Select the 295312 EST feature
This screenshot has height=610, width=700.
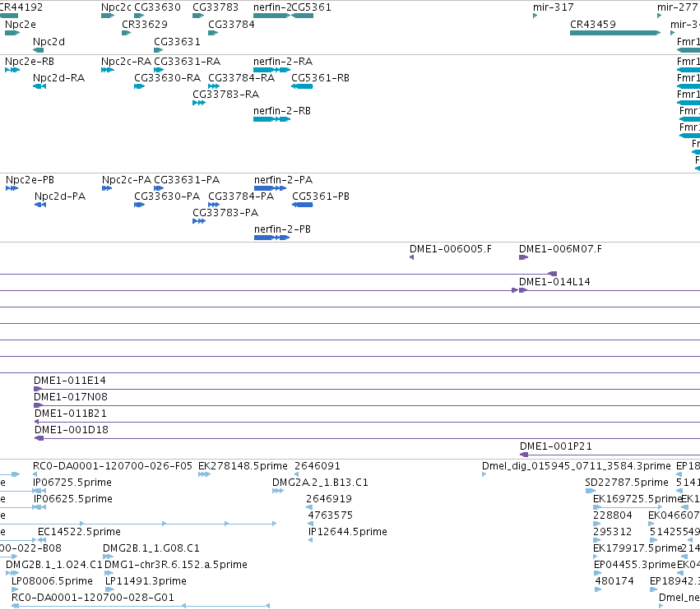tap(596, 540)
